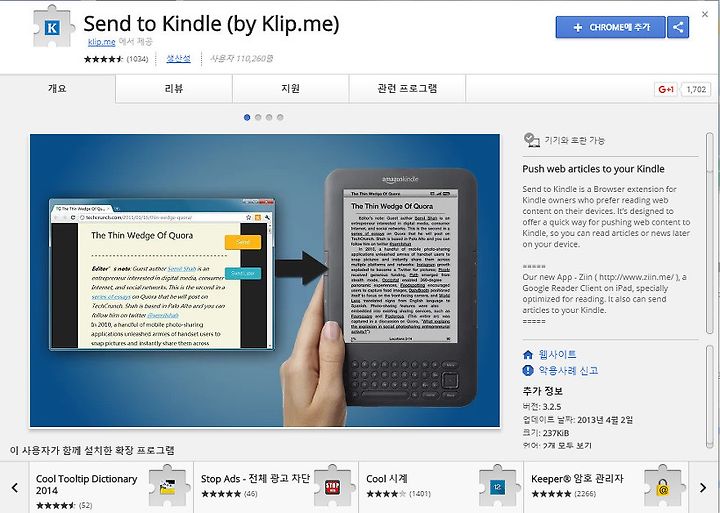
Task: Click the share icon button
Action: click(678, 27)
